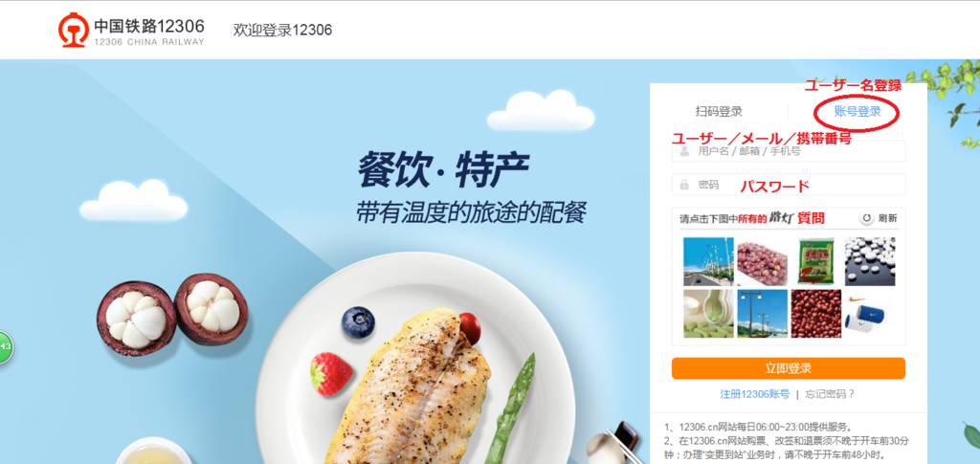Image resolution: width=980 pixels, height=464 pixels.
Task: Select captcha image of purple beans plate
Action: [x=762, y=261]
